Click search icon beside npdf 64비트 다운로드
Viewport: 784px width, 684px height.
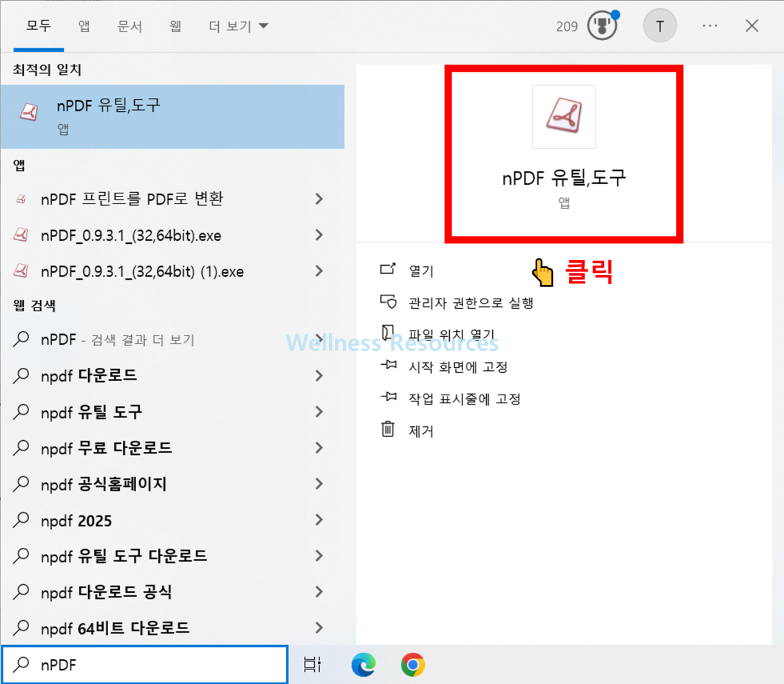(21, 627)
